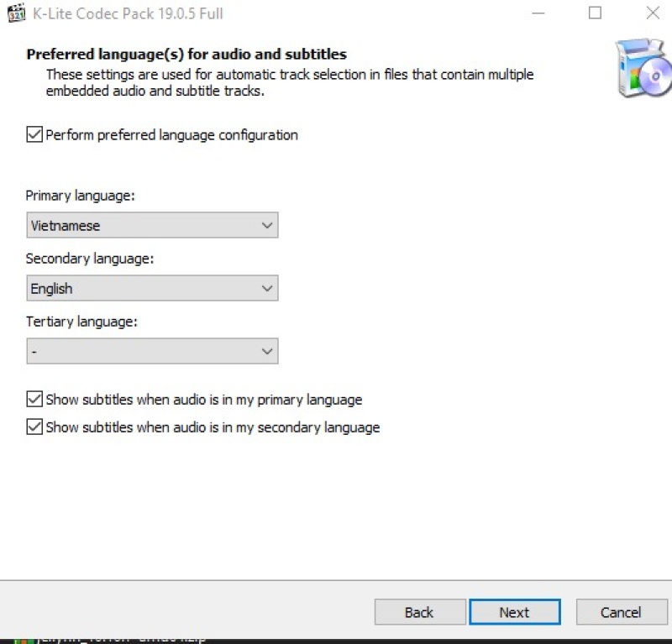Click the Secondary language label
Screen dimensions: 672x644
tap(90, 259)
